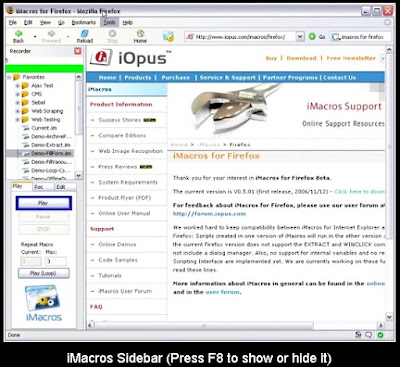The width and height of the screenshot is (400, 367).
Task: Click the URL address field
Action: click(240, 37)
